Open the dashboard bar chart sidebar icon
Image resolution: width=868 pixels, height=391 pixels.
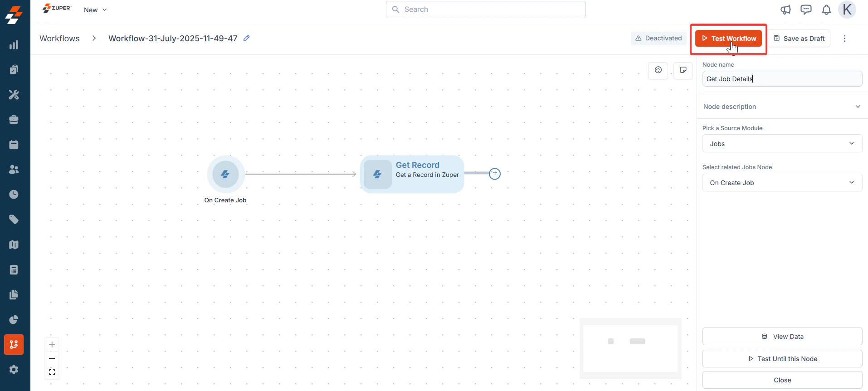coord(14,45)
